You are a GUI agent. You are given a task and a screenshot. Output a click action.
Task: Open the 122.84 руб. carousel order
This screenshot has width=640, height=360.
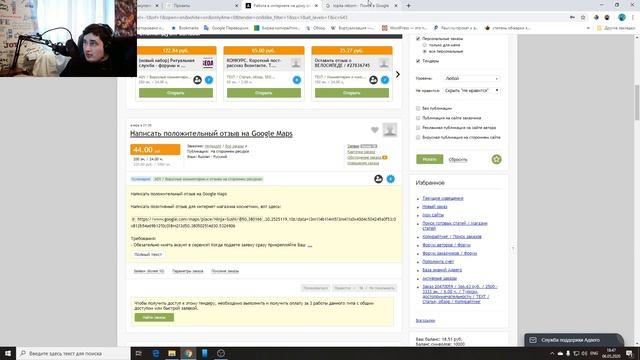pyautogui.click(x=176, y=93)
